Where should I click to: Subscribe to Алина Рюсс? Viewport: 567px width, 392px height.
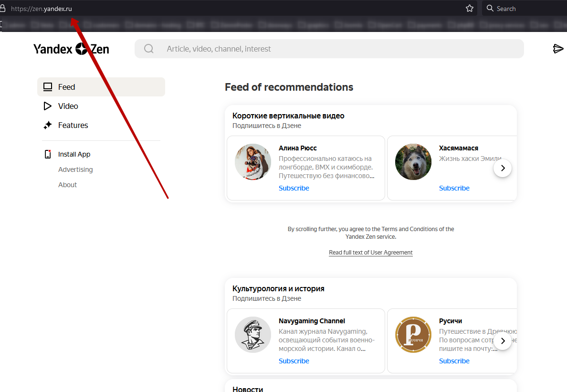pyautogui.click(x=294, y=188)
